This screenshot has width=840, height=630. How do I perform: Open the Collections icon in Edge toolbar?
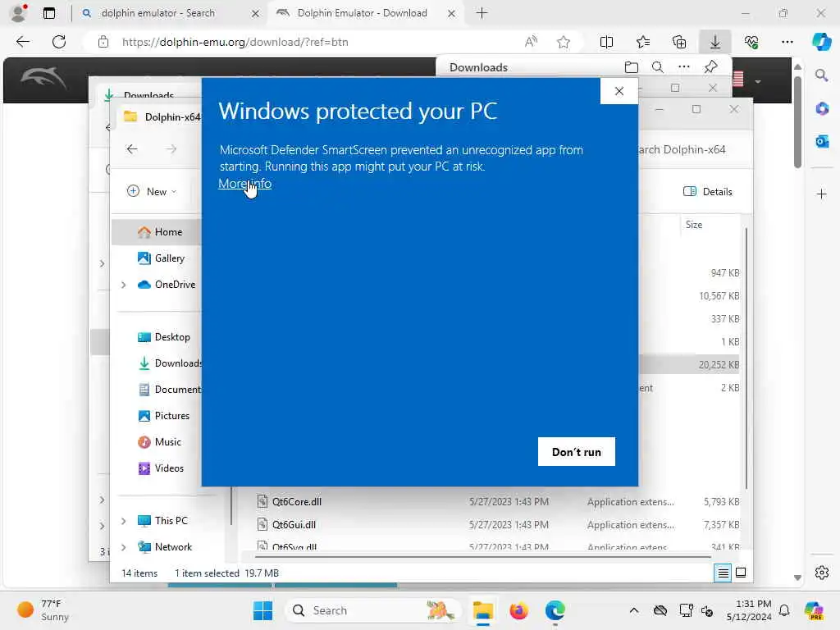click(679, 42)
